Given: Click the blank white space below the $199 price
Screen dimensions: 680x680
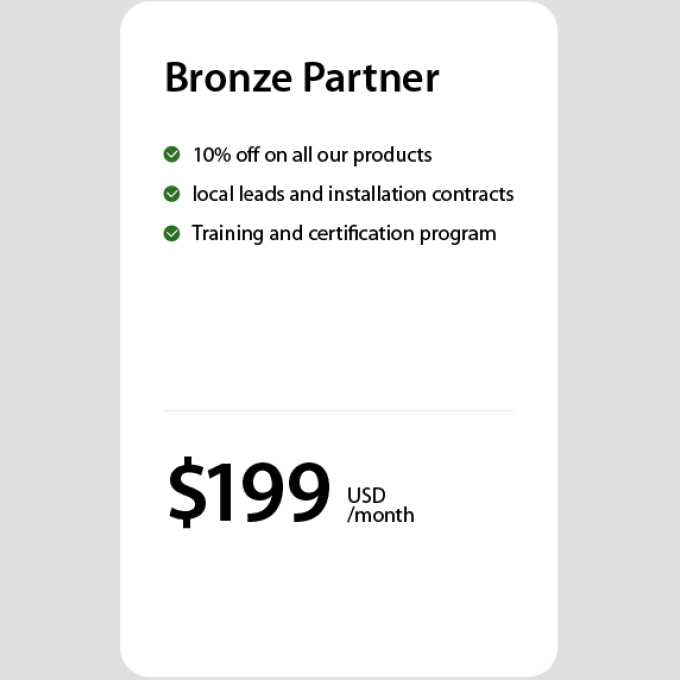Looking at the screenshot, I should pos(338,600).
